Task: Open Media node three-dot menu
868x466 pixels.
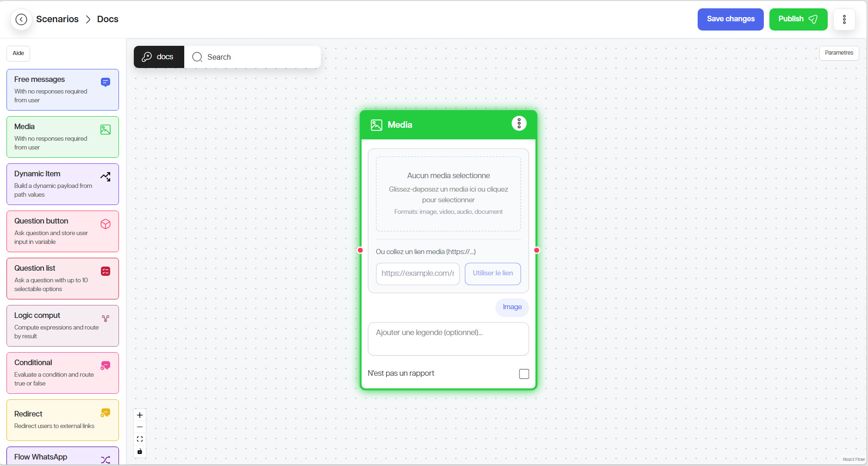Action: [519, 124]
